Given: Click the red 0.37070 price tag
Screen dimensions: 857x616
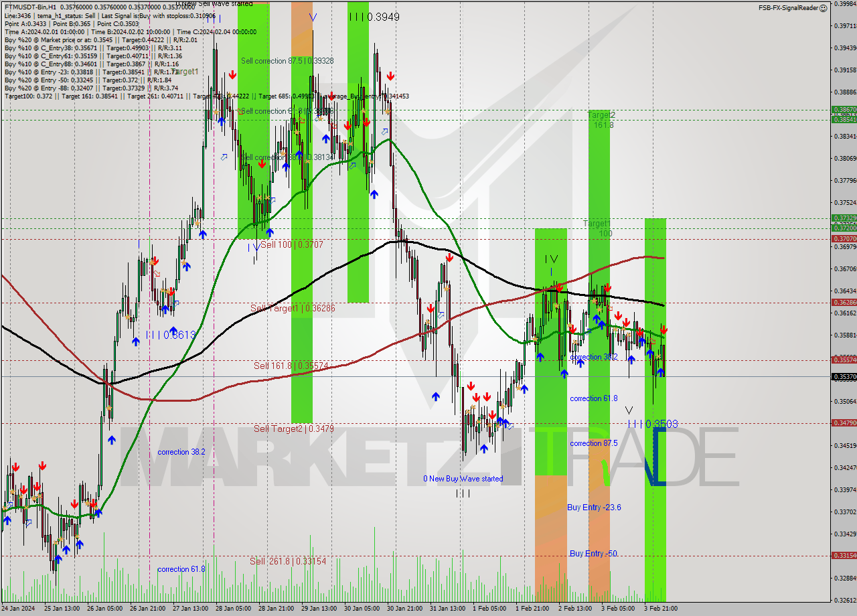Looking at the screenshot, I should (844, 238).
